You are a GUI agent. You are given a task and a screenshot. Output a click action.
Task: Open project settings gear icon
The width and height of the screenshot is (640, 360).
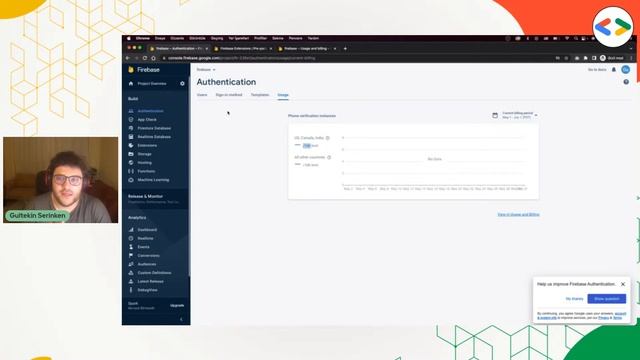point(182,84)
